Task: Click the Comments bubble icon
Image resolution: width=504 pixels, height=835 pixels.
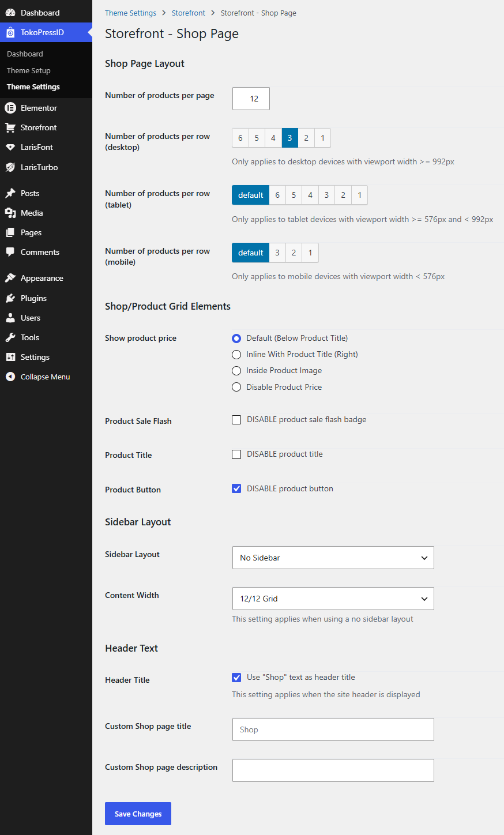Action: (x=10, y=252)
